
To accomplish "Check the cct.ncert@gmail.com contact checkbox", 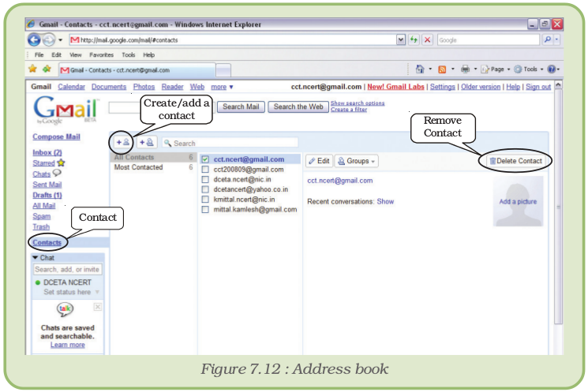I will click(x=205, y=159).
